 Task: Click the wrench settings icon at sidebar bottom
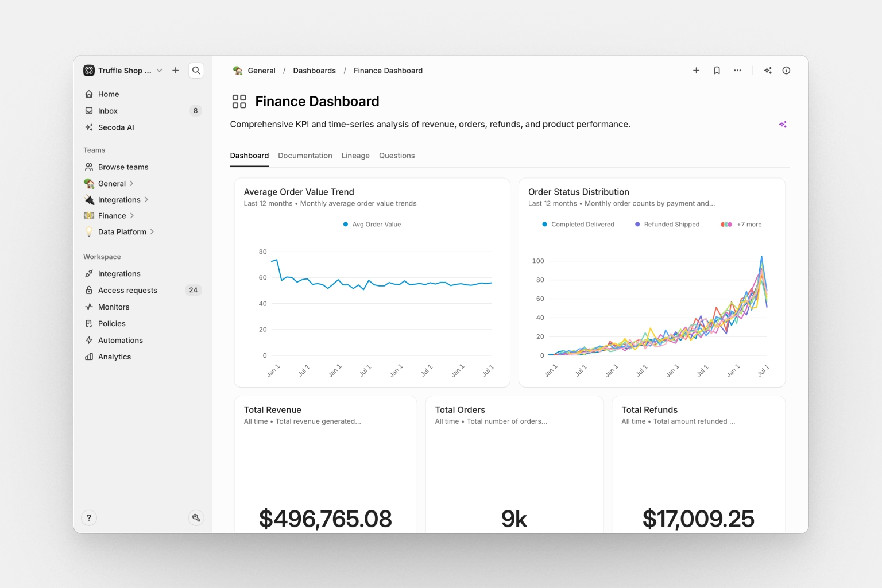point(196,517)
